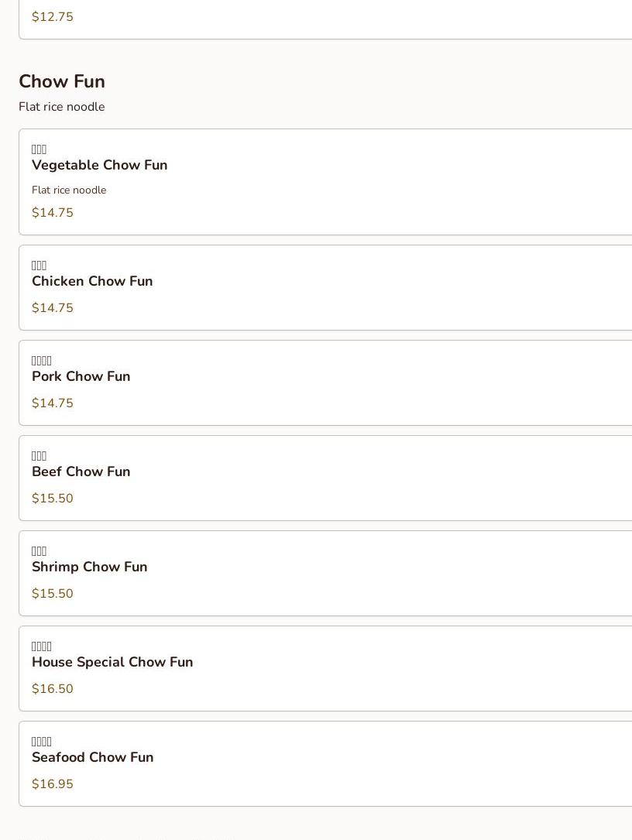Viewport: 632px width, 840px height.
Task: Choose Pork Chow Fun from the menu
Action: [81, 376]
